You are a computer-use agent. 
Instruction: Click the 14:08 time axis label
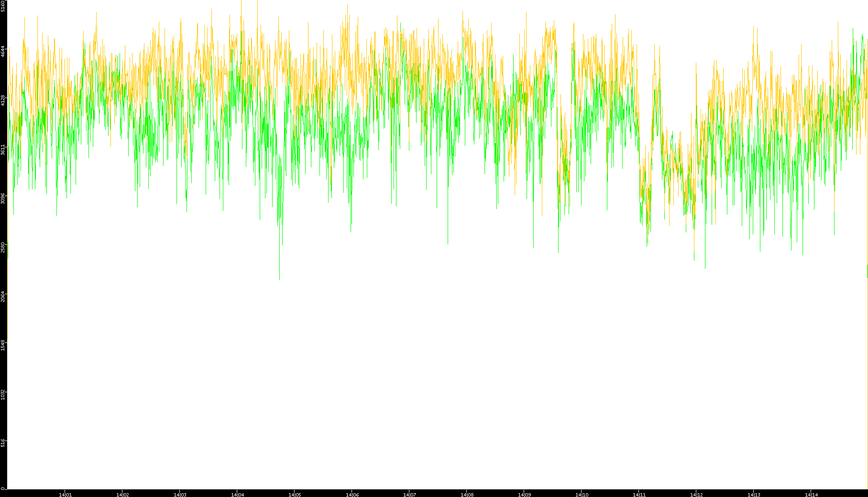(x=467, y=495)
